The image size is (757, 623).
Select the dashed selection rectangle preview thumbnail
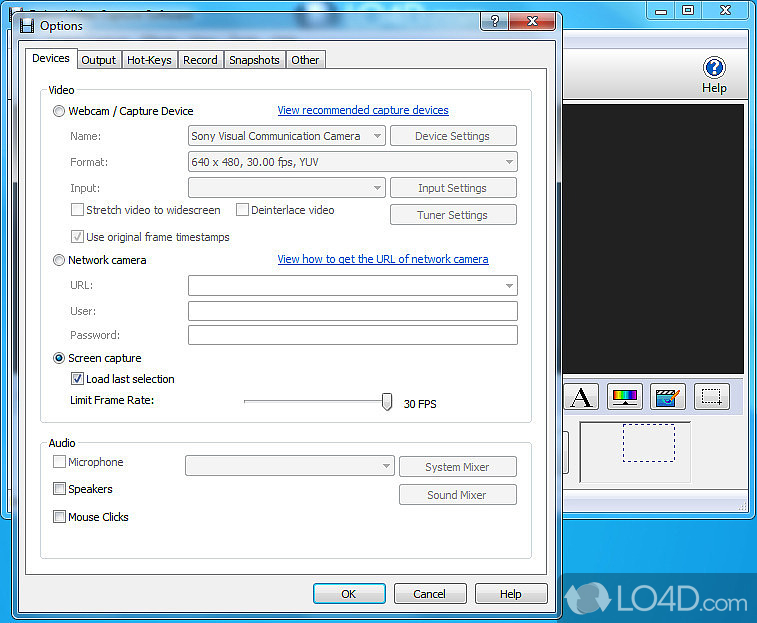pos(648,443)
